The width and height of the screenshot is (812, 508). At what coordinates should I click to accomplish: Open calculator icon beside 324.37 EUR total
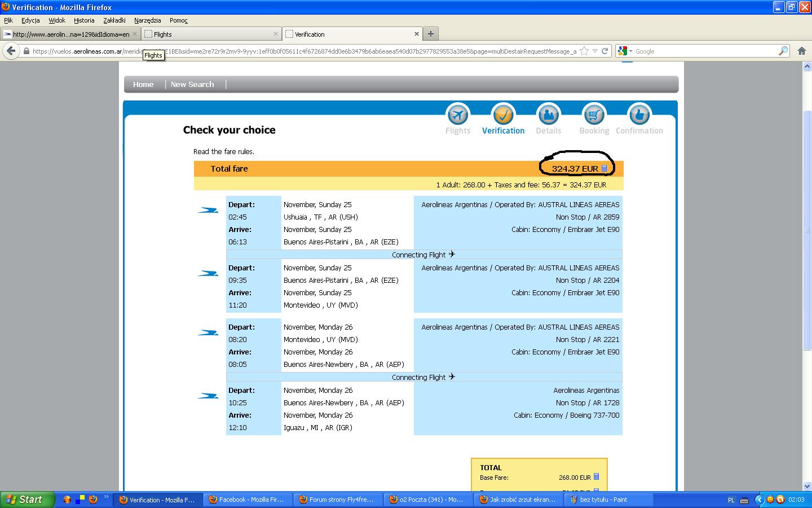pyautogui.click(x=604, y=168)
